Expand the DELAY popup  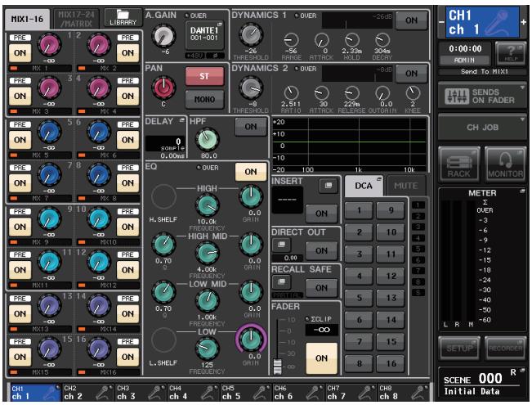182,120
